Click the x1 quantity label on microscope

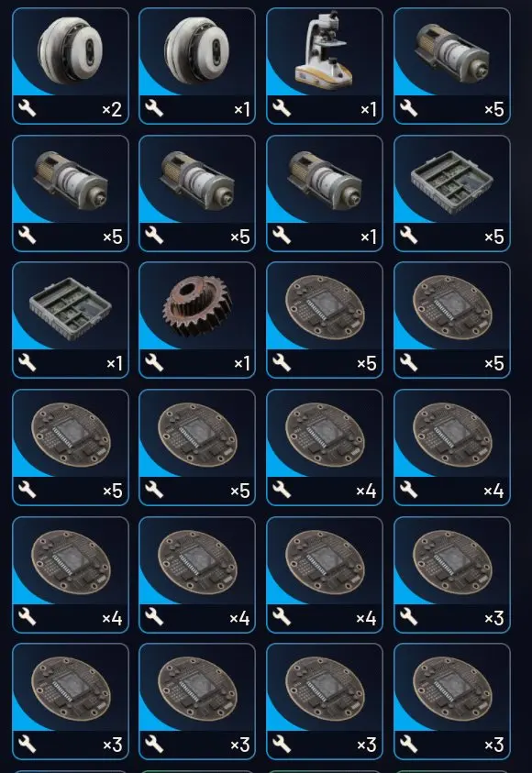tap(369, 109)
